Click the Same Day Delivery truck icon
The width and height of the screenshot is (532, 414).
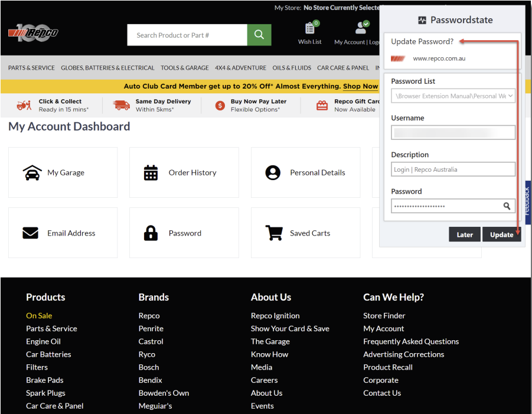(122, 105)
